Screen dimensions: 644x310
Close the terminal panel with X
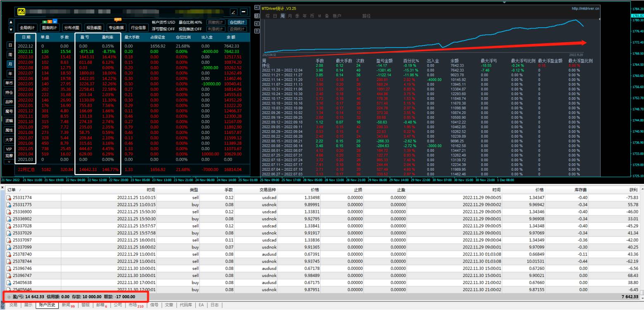tap(2, 188)
